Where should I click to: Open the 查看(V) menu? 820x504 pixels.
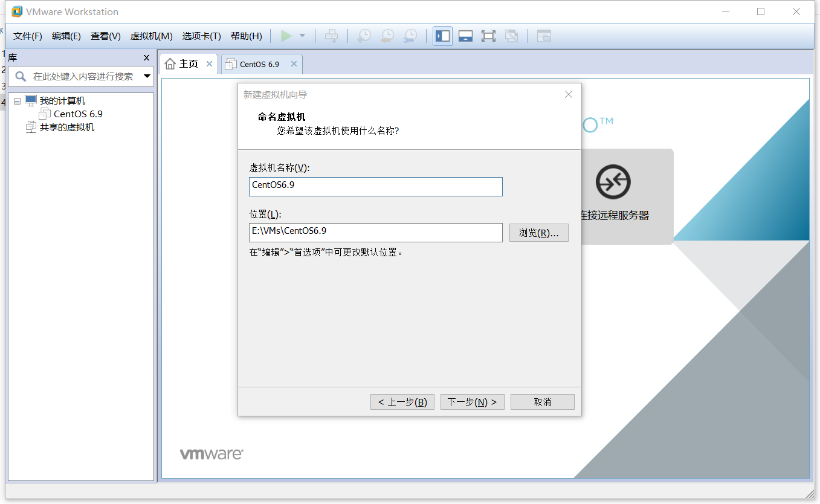(106, 36)
